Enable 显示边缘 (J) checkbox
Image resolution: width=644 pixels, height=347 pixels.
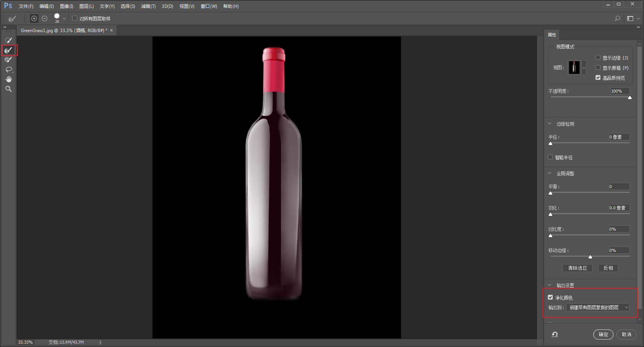click(598, 57)
